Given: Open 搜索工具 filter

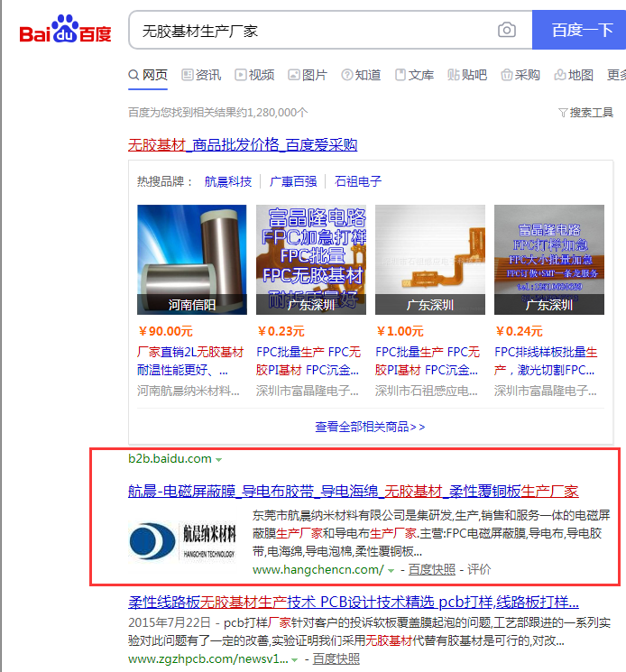Looking at the screenshot, I should (585, 113).
